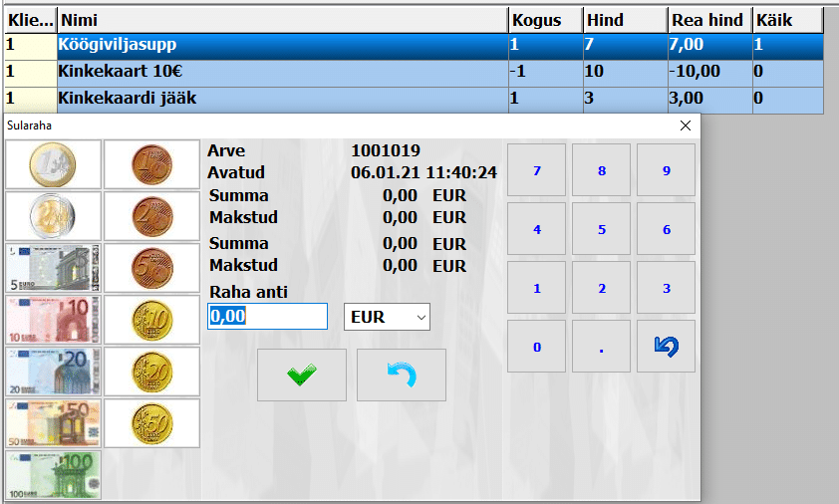Add a 50 cent coin

(151, 423)
